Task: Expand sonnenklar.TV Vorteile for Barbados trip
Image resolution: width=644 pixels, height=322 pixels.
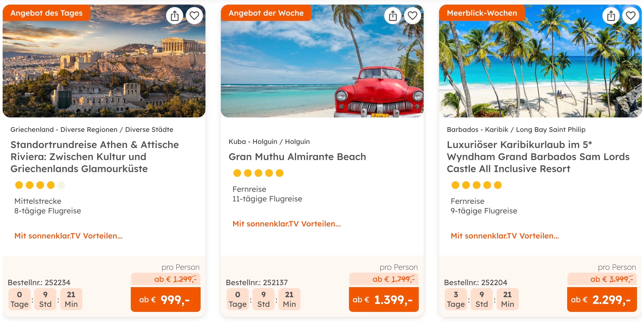Action: tap(505, 236)
